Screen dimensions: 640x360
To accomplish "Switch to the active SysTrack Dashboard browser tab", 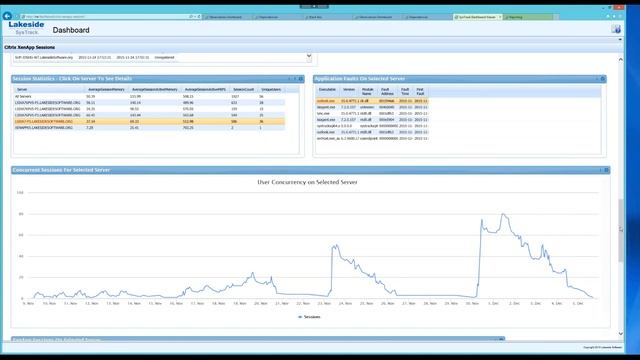I will coord(477,17).
